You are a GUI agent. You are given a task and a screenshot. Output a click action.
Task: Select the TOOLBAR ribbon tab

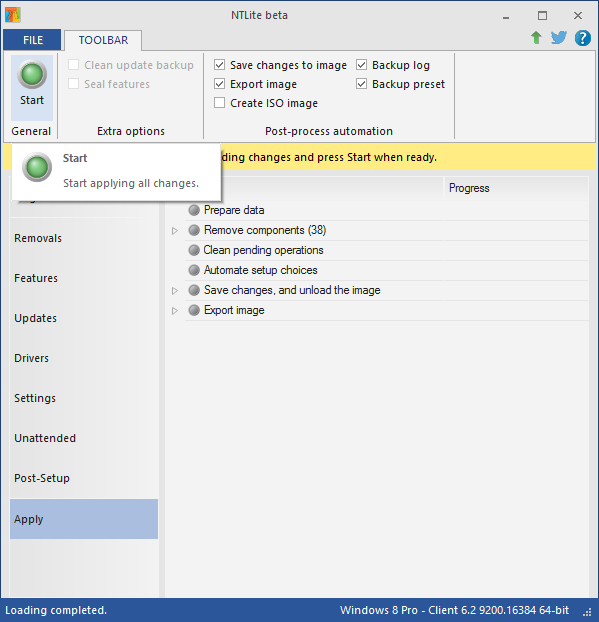click(x=103, y=40)
